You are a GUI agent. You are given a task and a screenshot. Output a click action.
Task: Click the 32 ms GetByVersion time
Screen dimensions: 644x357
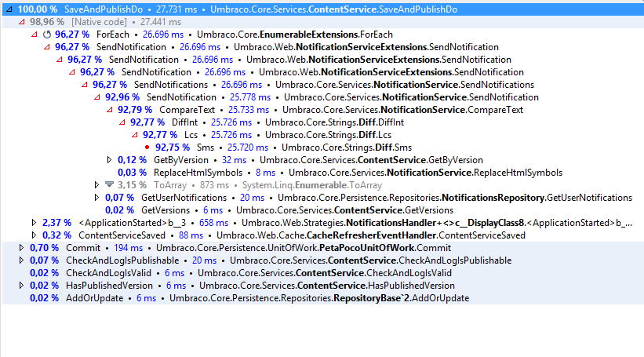[234, 160]
